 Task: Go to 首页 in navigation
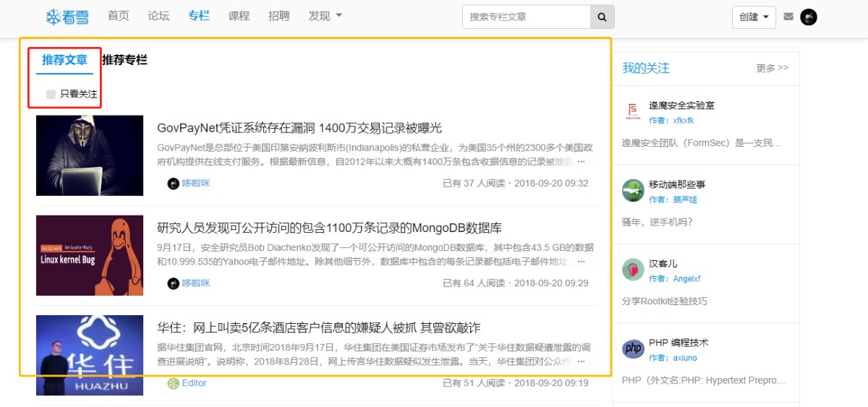tap(119, 16)
